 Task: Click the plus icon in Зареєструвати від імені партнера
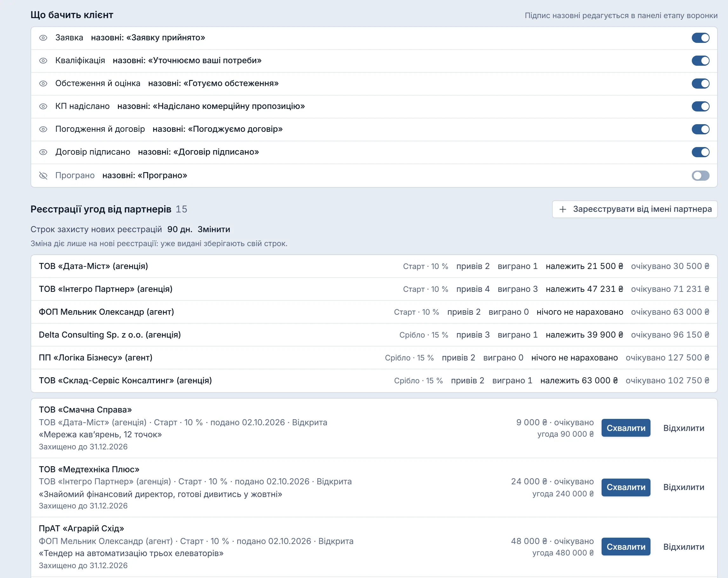coord(563,209)
